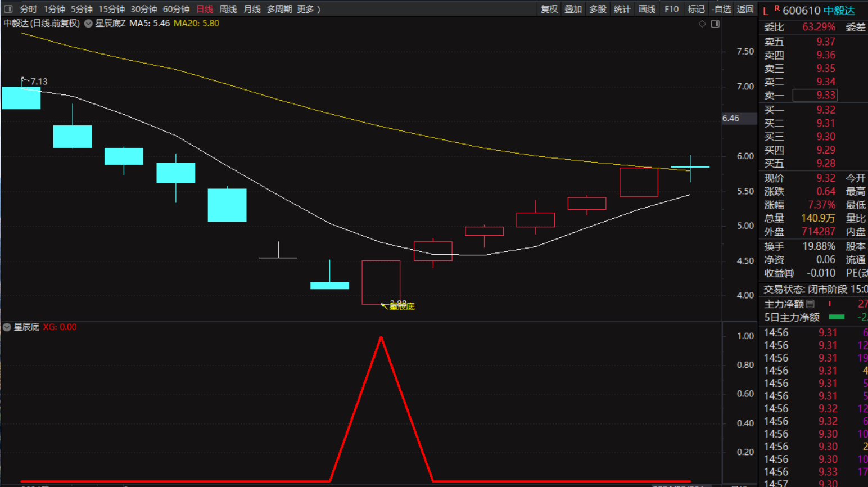
Task: Toggle 复权 price adjustment
Action: (x=549, y=9)
